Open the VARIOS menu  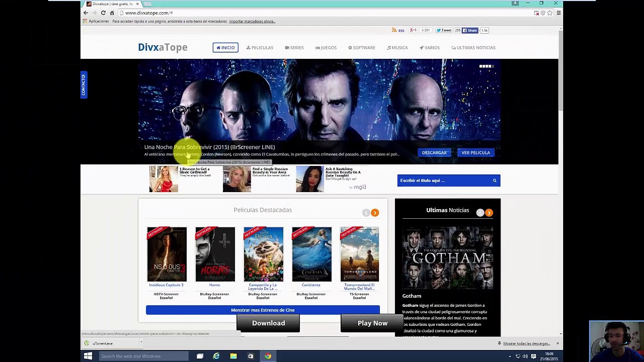[430, 48]
